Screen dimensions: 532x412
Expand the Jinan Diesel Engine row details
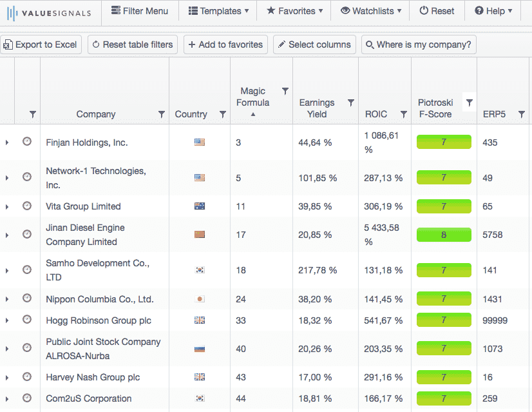tap(7, 235)
